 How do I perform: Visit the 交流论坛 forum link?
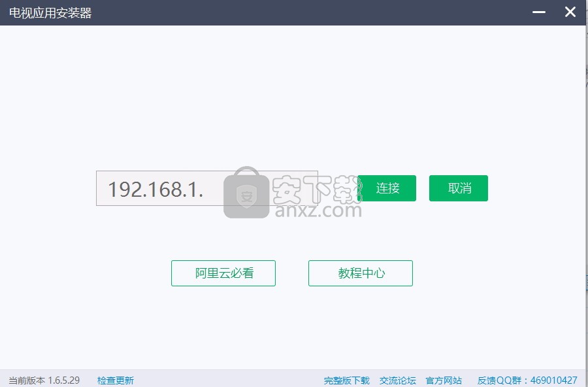tap(397, 380)
